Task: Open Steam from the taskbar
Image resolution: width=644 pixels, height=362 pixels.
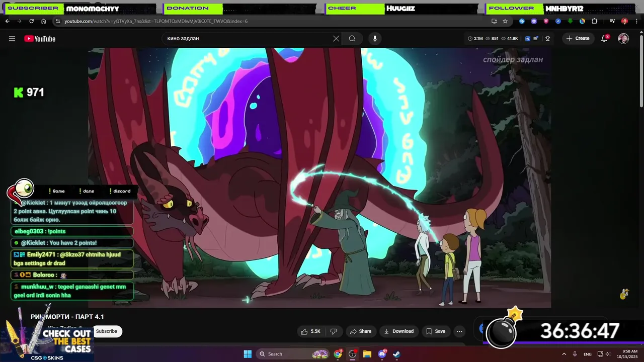Action: [x=396, y=354]
